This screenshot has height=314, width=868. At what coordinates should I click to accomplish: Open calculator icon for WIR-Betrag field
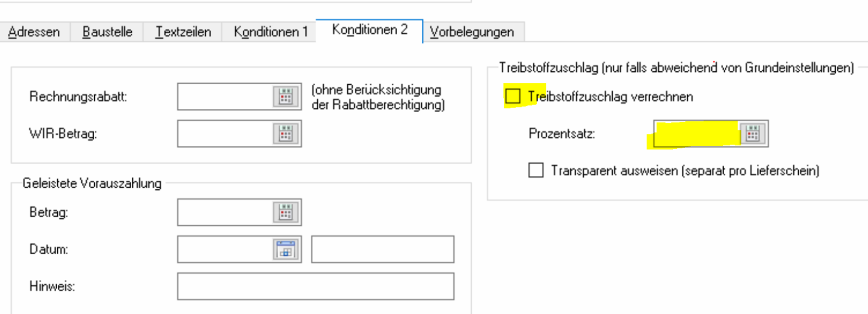point(286,134)
